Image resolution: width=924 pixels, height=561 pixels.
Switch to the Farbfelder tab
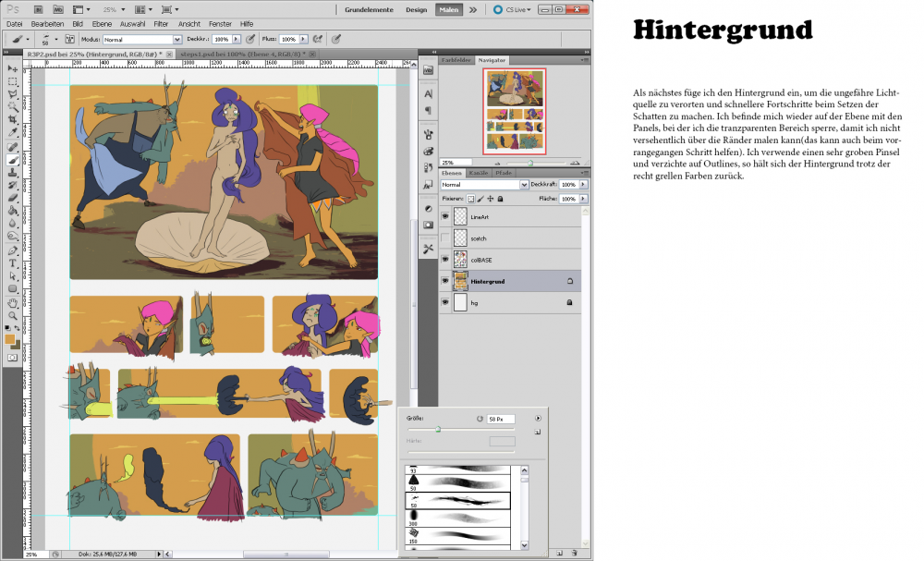pyautogui.click(x=456, y=60)
